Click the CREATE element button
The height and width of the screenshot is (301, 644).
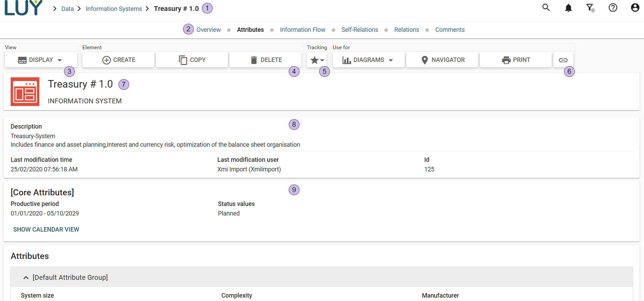(119, 60)
